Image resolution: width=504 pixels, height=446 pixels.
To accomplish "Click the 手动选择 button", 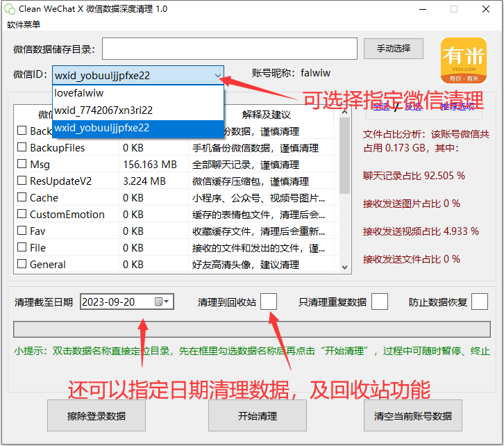I will point(394,49).
